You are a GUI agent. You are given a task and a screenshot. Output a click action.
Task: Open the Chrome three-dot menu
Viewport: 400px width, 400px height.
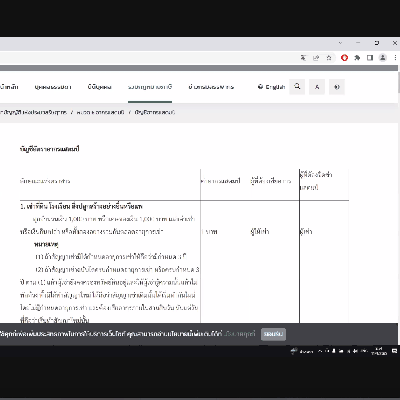(x=395, y=58)
